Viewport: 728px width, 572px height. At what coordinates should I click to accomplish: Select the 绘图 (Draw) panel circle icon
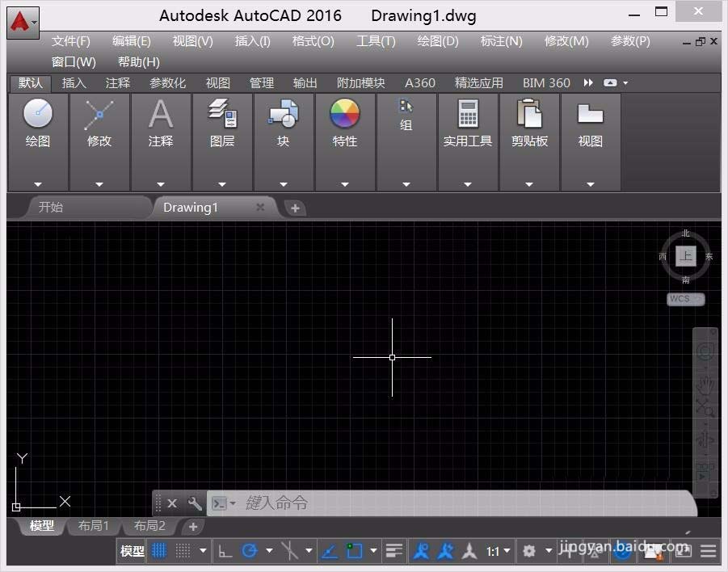(x=37, y=114)
